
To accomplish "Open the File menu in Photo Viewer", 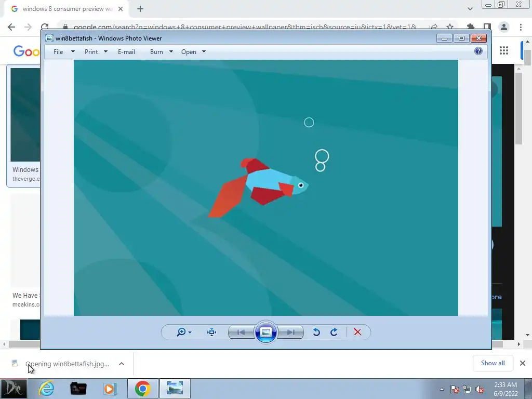I will click(x=58, y=51).
